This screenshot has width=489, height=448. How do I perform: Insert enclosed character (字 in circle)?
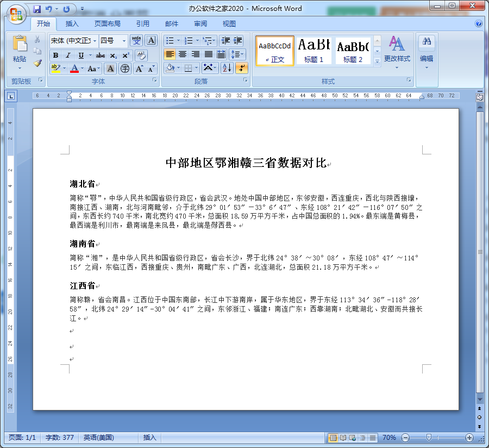point(125,69)
